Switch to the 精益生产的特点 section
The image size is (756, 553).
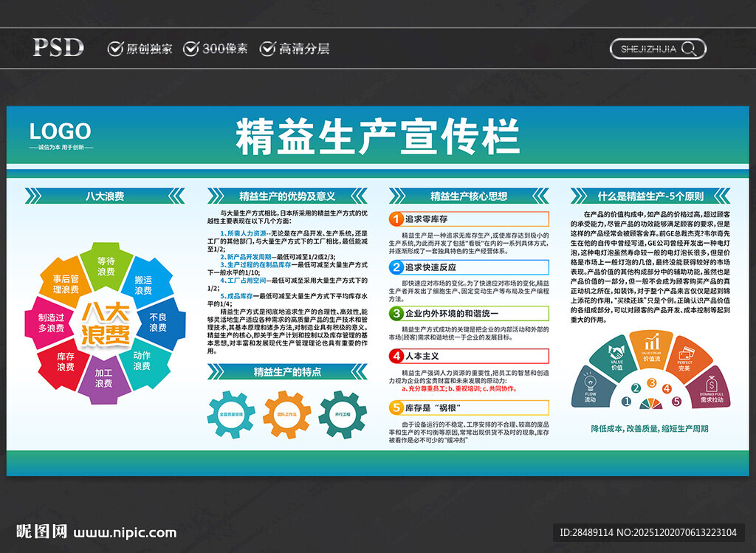click(287, 371)
